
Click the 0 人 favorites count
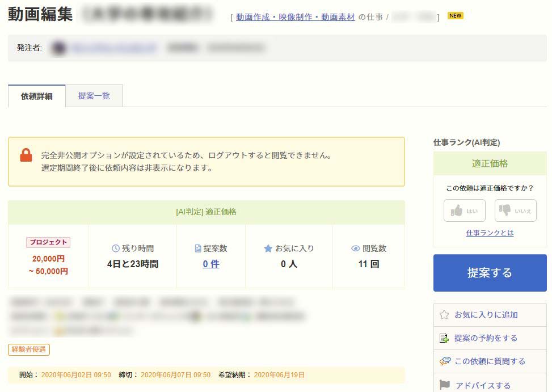pyautogui.click(x=289, y=264)
